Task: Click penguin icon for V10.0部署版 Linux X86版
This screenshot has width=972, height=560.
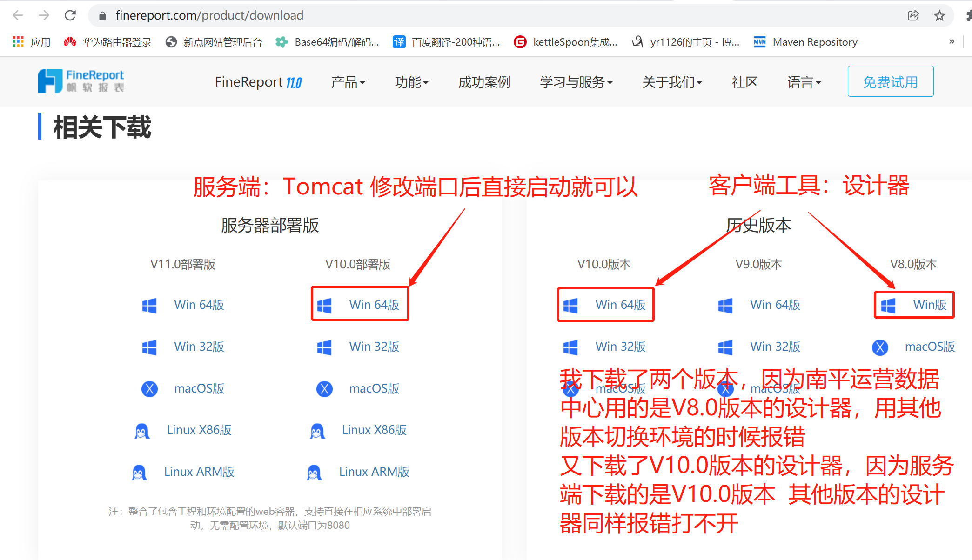Action: 317,431
